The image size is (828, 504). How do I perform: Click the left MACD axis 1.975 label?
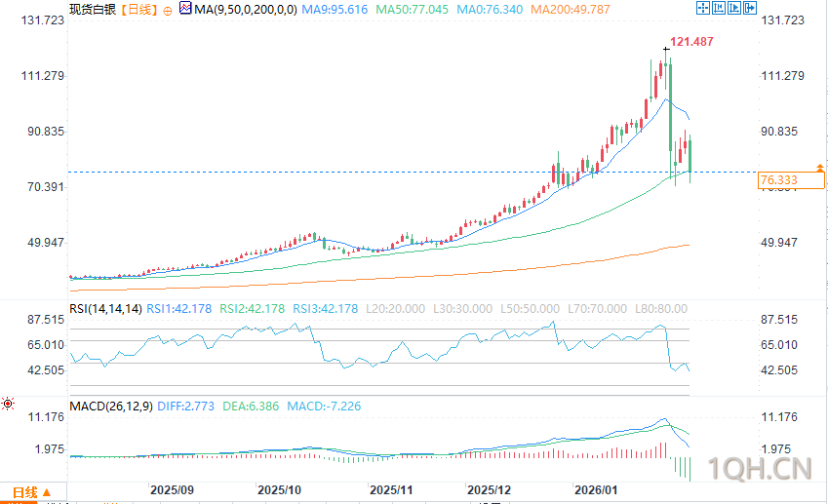pyautogui.click(x=49, y=449)
